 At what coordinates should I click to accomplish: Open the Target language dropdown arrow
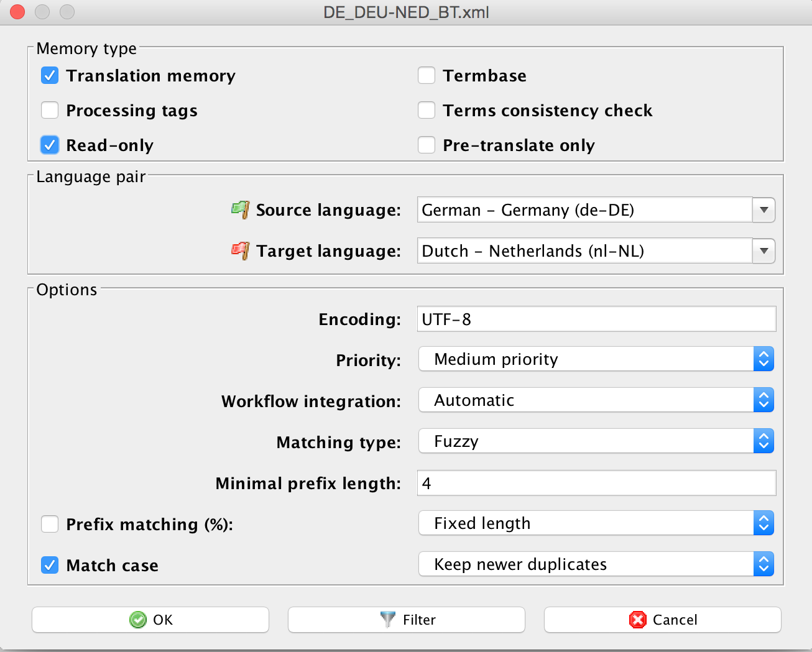click(x=764, y=251)
